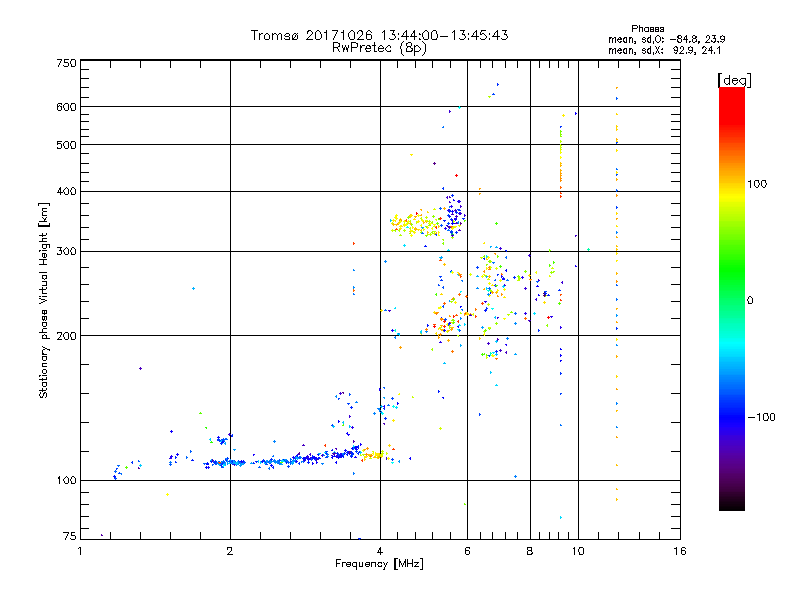The image size is (800, 600).
Task: Click the y-axis tick label '600'
Action: pos(67,107)
